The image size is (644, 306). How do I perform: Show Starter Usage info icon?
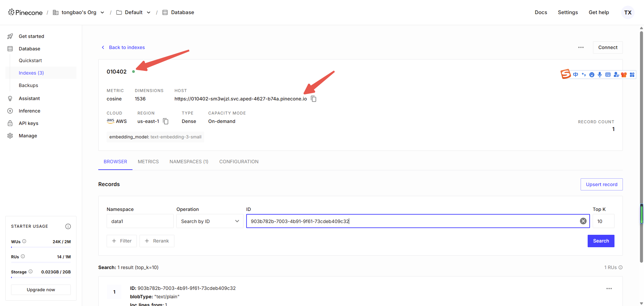(x=68, y=226)
